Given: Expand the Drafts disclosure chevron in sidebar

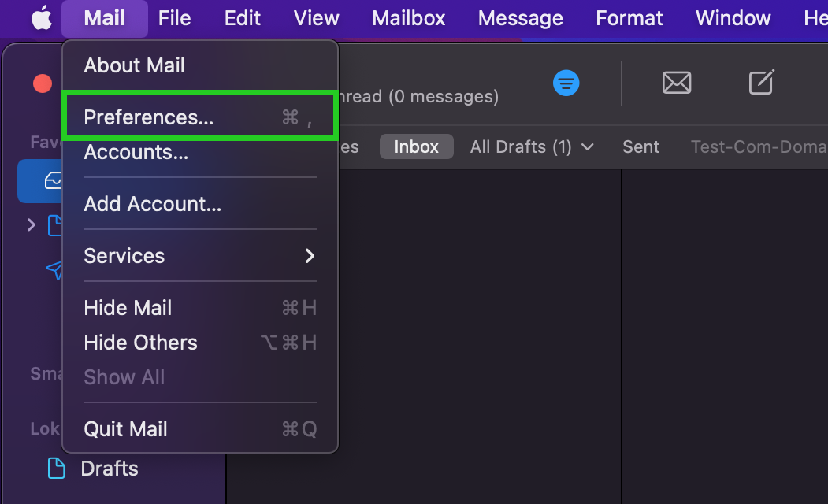Looking at the screenshot, I should click(32, 226).
